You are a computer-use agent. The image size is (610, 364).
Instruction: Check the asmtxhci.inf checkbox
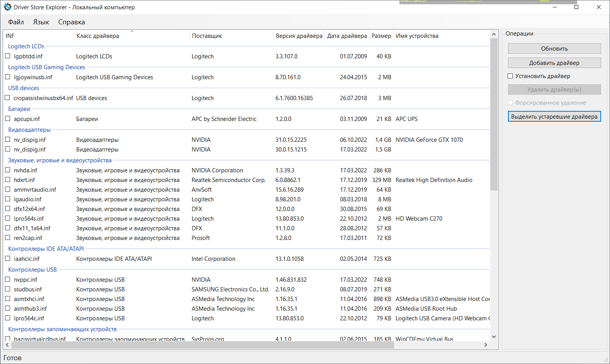pyautogui.click(x=8, y=299)
